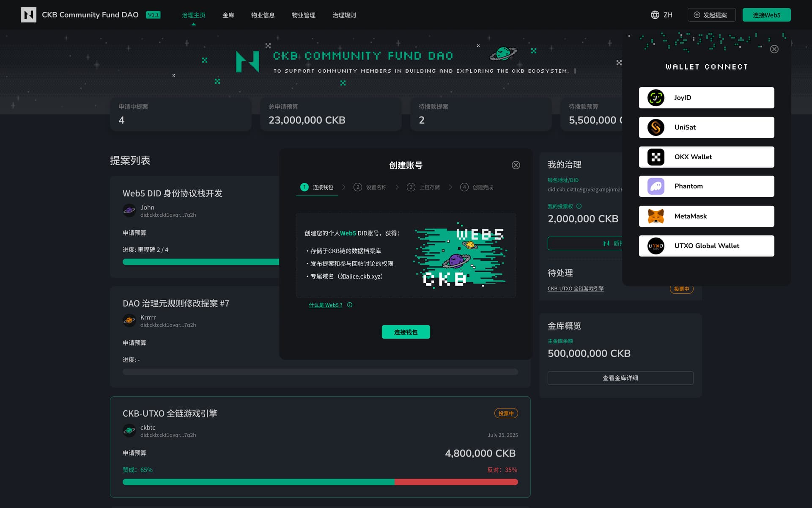Open the 金库 menu tab
The height and width of the screenshot is (508, 812).
point(228,15)
